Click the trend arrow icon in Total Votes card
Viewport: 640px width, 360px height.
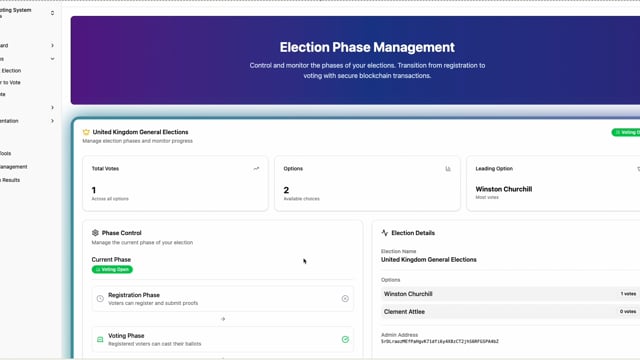coord(256,168)
